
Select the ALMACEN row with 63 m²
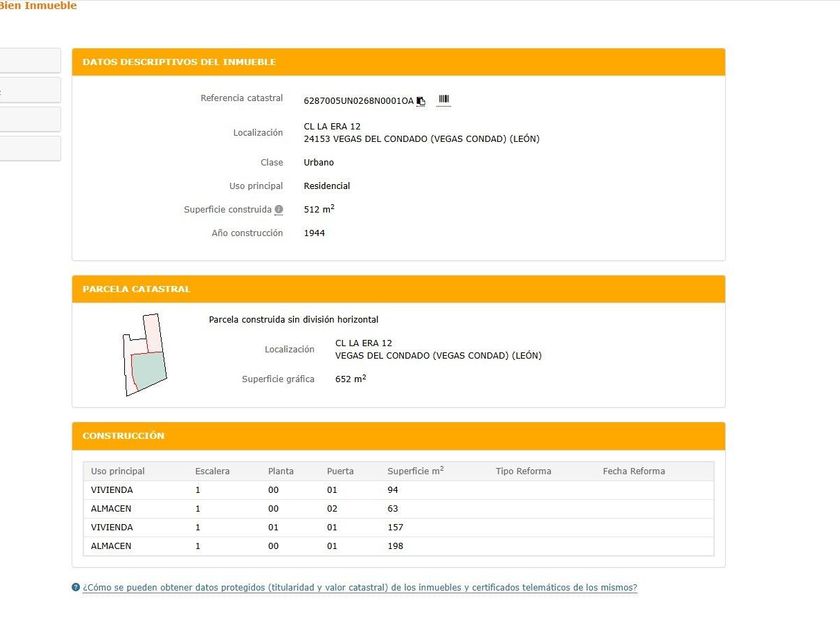(398, 508)
